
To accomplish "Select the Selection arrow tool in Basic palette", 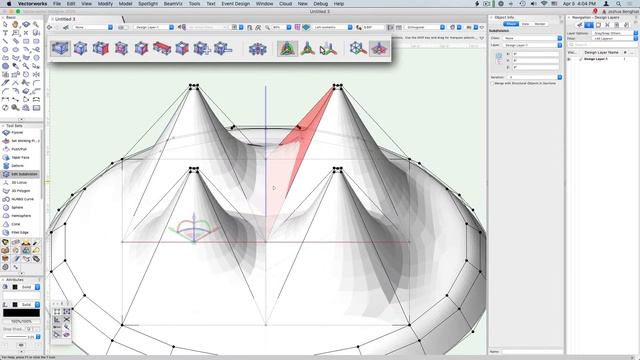I will [x=5, y=24].
